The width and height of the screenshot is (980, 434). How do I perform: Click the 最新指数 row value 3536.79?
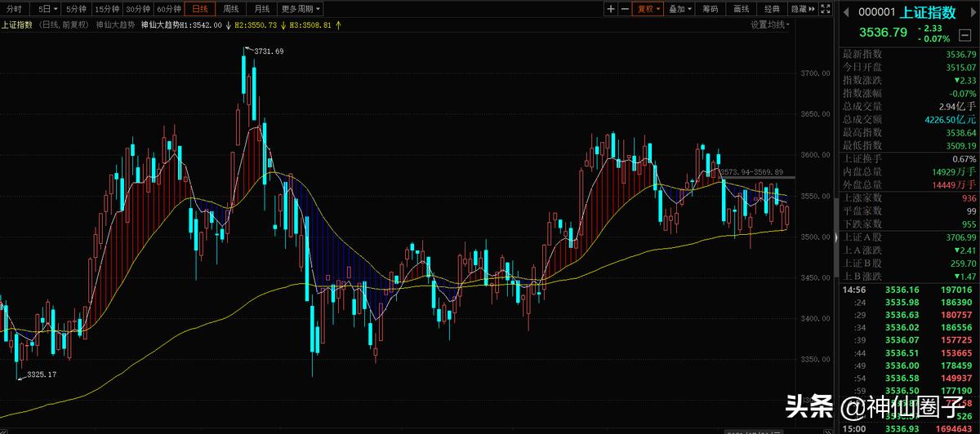tap(960, 54)
